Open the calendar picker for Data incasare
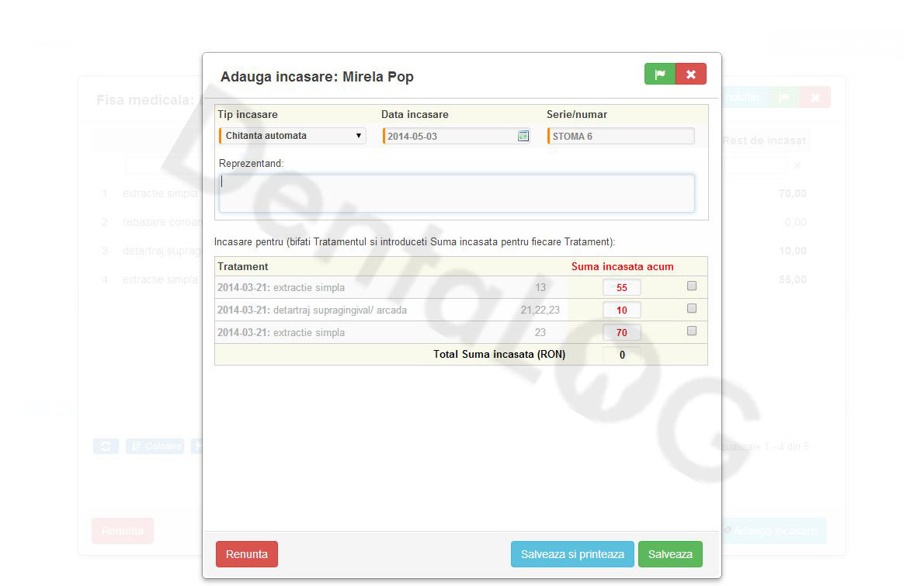 click(523, 136)
